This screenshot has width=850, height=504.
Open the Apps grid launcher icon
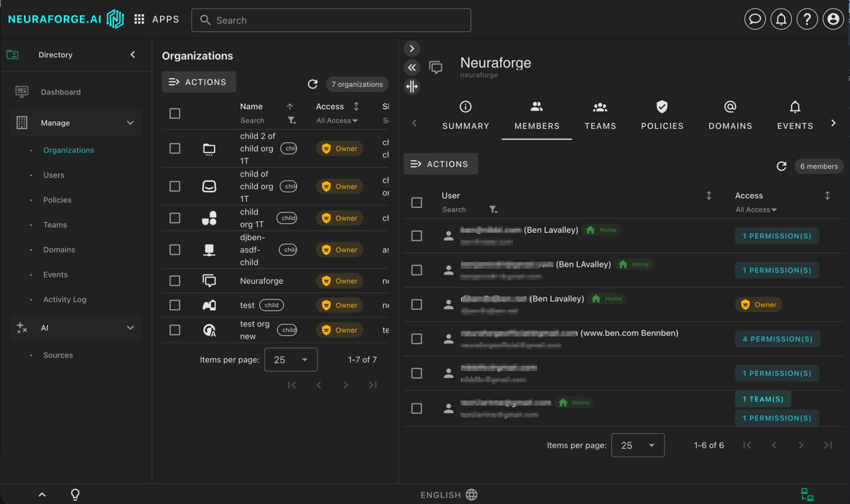[x=140, y=20]
